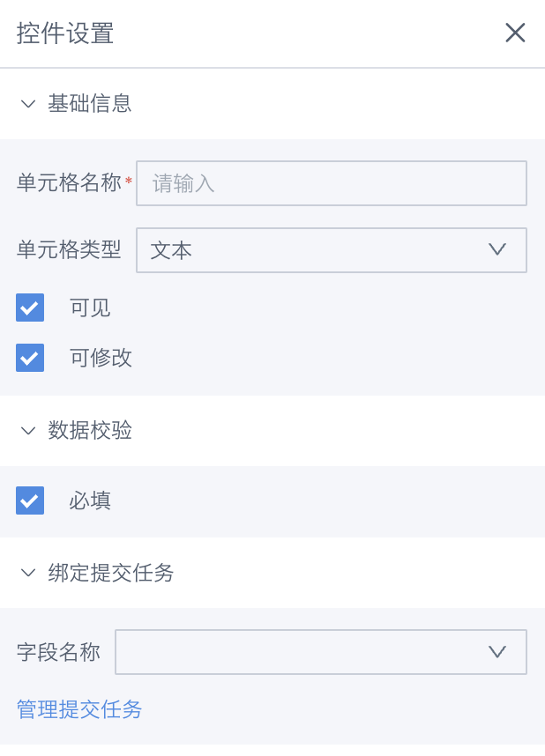Uncheck the 可见 checkbox

click(30, 308)
